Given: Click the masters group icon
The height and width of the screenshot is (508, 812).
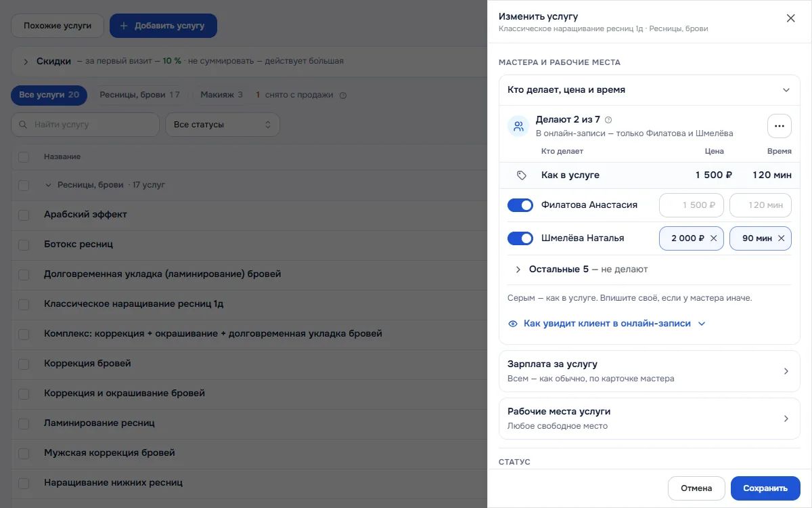Looking at the screenshot, I should click(519, 126).
